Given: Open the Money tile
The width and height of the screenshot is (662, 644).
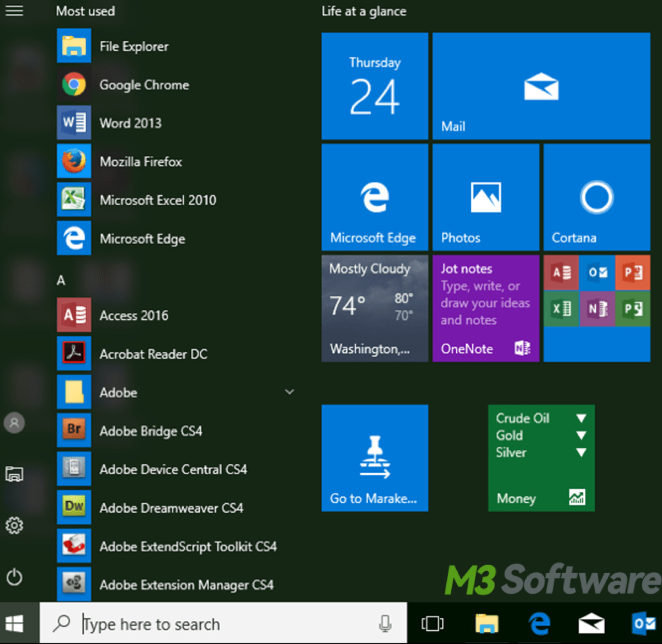Looking at the screenshot, I should 541,458.
